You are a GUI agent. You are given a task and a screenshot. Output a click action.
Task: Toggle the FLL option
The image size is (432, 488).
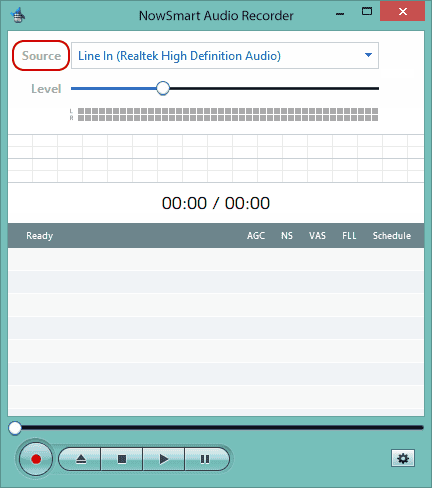[x=349, y=236]
